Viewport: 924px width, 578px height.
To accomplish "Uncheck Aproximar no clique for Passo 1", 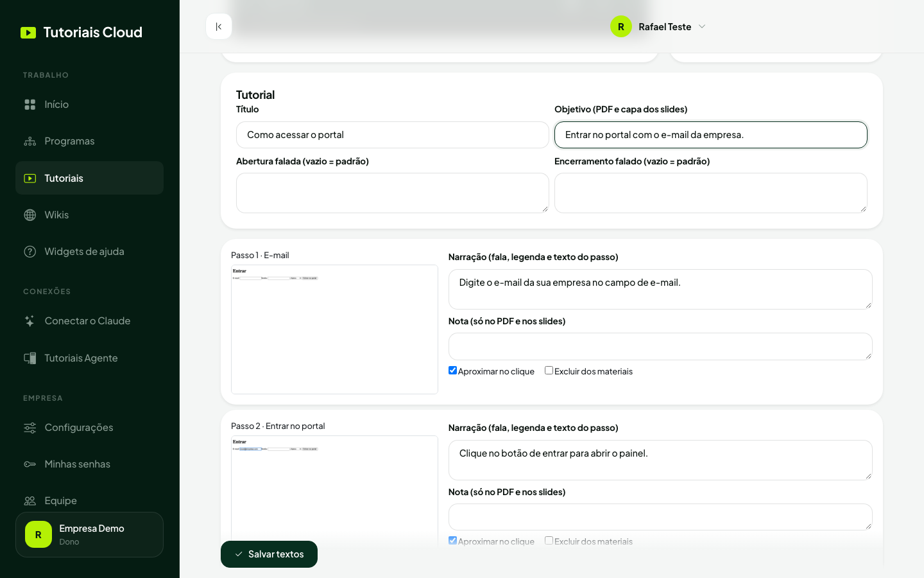I will (452, 371).
